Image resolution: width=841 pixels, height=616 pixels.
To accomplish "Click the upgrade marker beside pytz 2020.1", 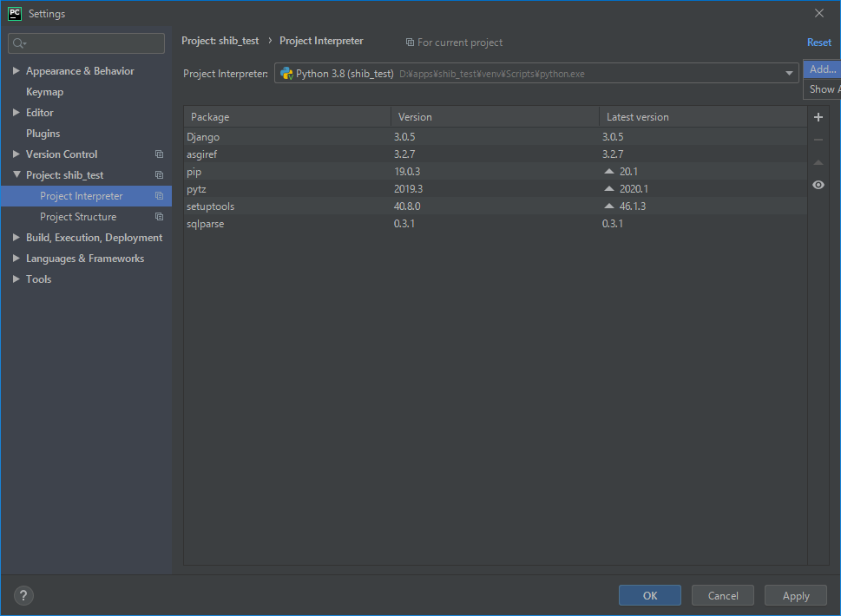I will 608,188.
